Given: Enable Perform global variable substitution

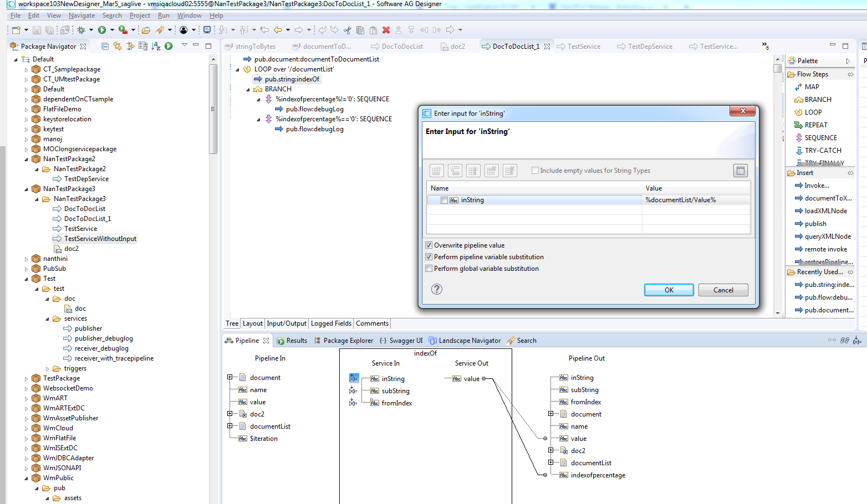Looking at the screenshot, I should click(429, 269).
